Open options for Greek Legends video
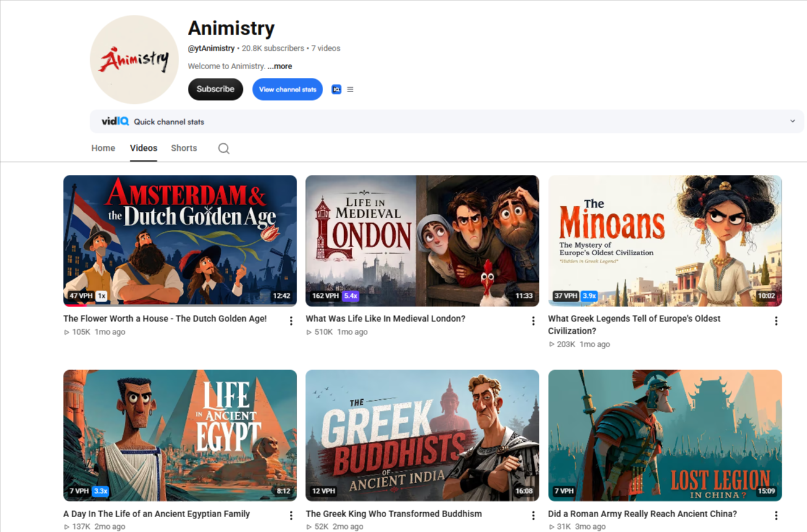 [x=776, y=321]
